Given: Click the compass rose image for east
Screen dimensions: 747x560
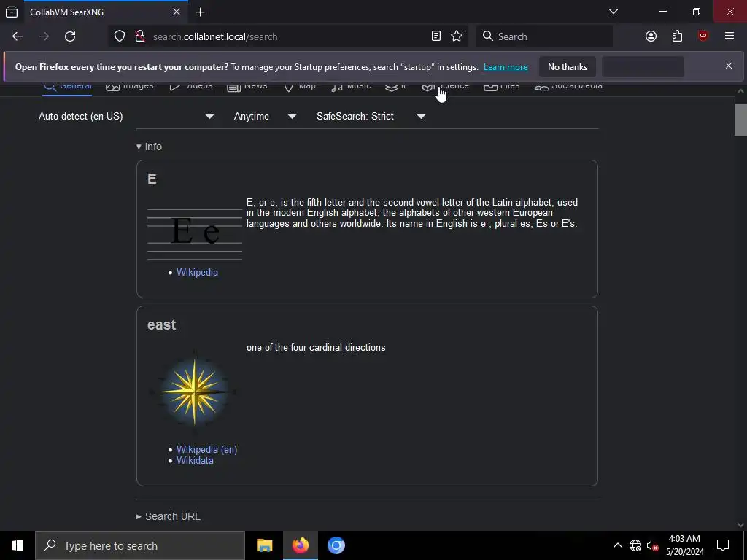Looking at the screenshot, I should 195,392.
